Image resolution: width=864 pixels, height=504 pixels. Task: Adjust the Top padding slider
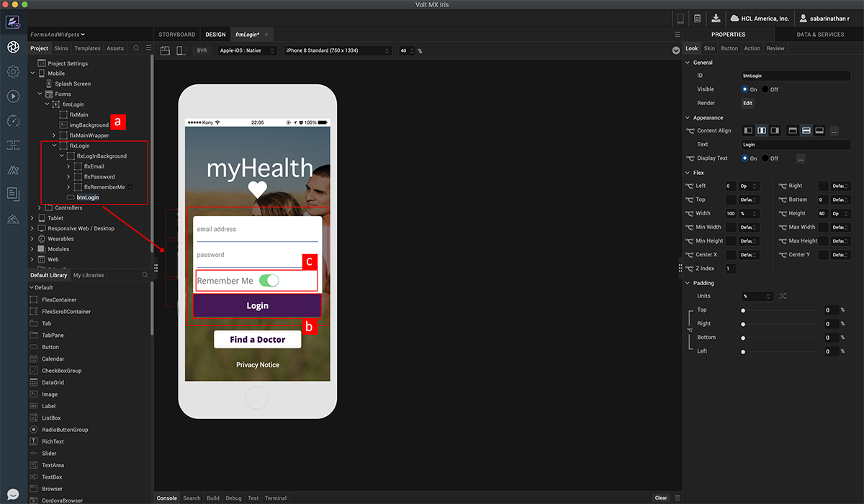(x=783, y=310)
